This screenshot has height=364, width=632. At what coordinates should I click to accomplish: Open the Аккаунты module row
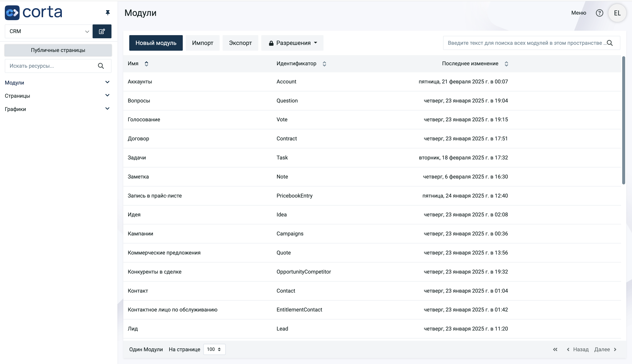click(372, 82)
